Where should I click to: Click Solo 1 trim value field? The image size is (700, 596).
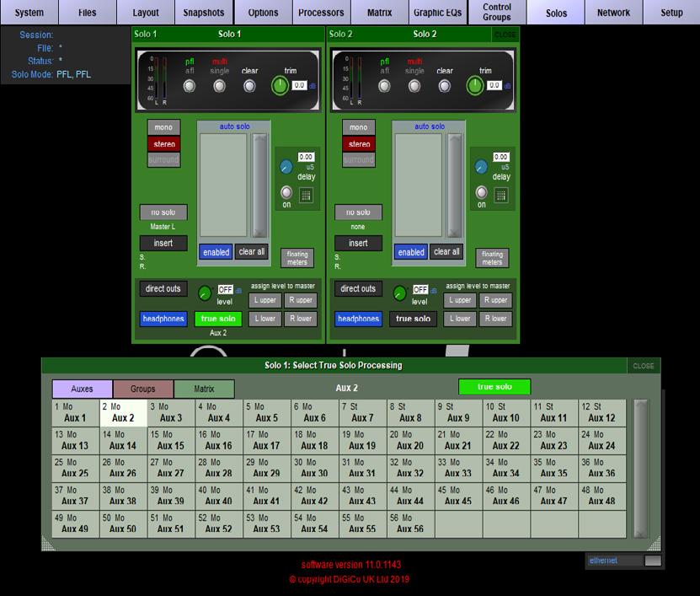(299, 85)
